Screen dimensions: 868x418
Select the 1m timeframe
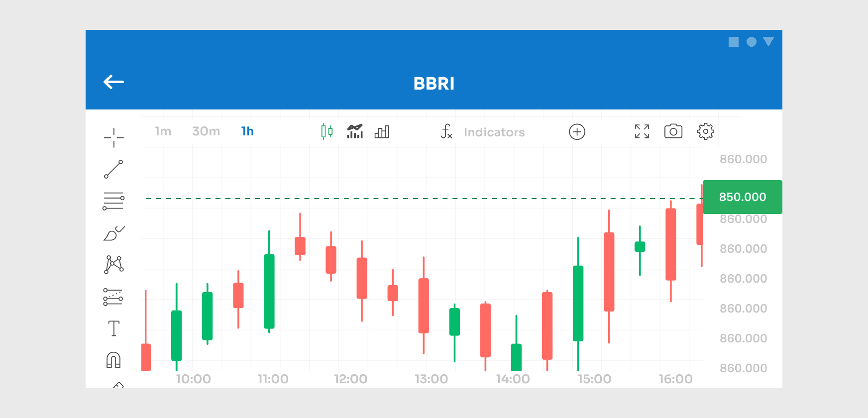(x=163, y=131)
